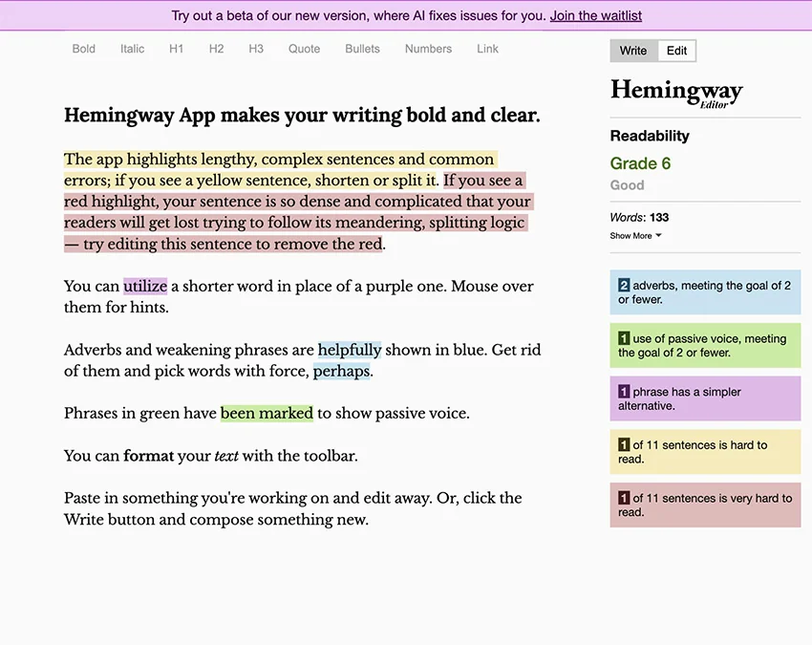Expand the Show More stats dropdown
The width and height of the screenshot is (812, 645).
pos(635,236)
